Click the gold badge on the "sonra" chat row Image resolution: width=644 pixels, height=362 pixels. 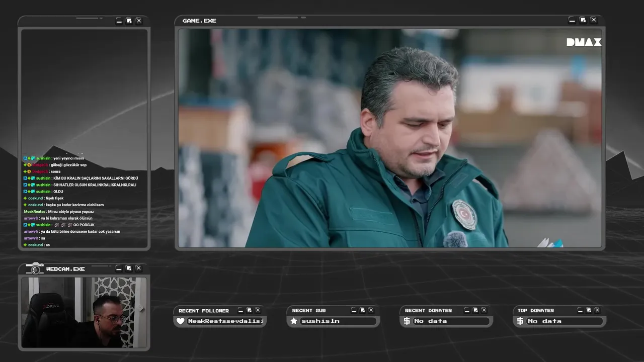coord(29,171)
